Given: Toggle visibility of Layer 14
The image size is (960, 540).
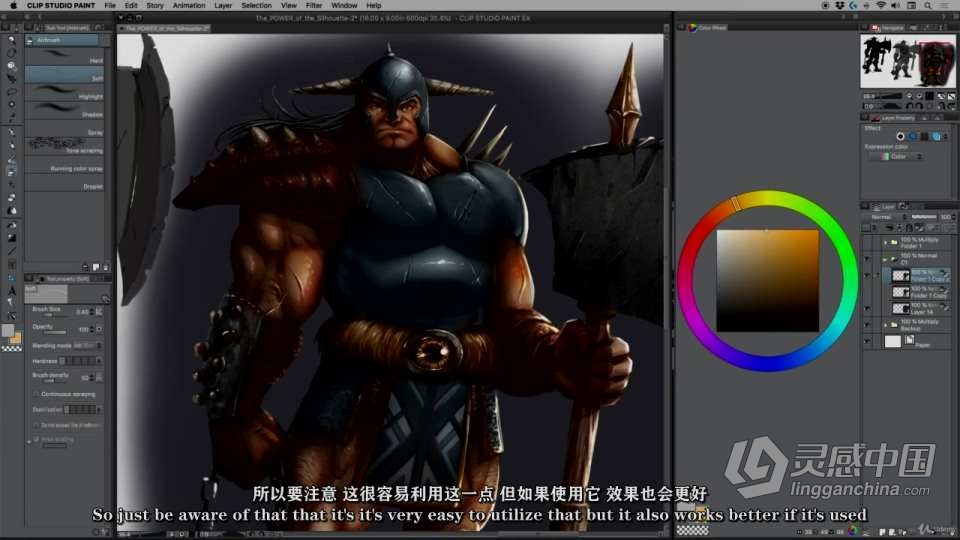Looking at the screenshot, I should tap(867, 309).
